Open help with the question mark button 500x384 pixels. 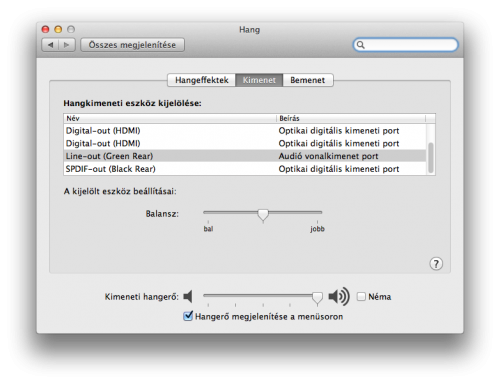(x=436, y=264)
